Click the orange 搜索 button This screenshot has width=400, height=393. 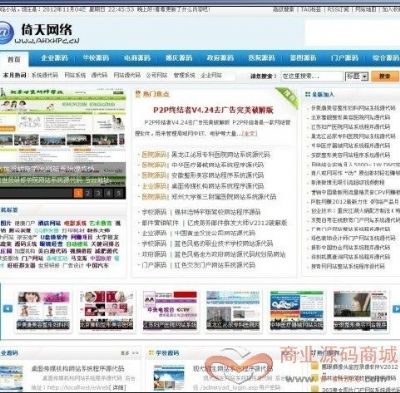coord(385,76)
